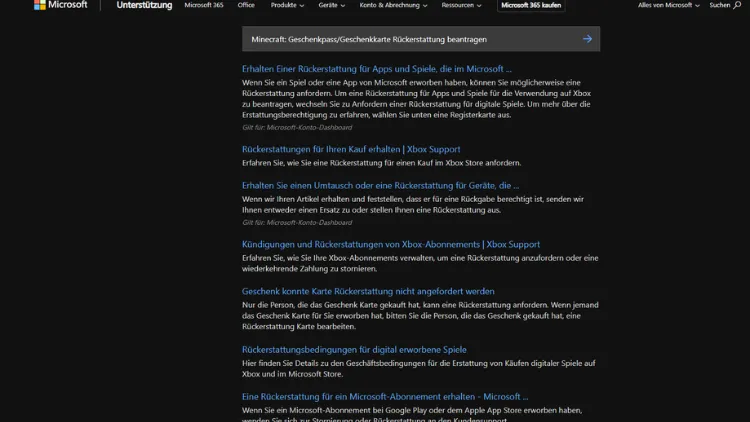Click the Microsoft logo
The width and height of the screenshot is (750, 422).
(60, 5)
